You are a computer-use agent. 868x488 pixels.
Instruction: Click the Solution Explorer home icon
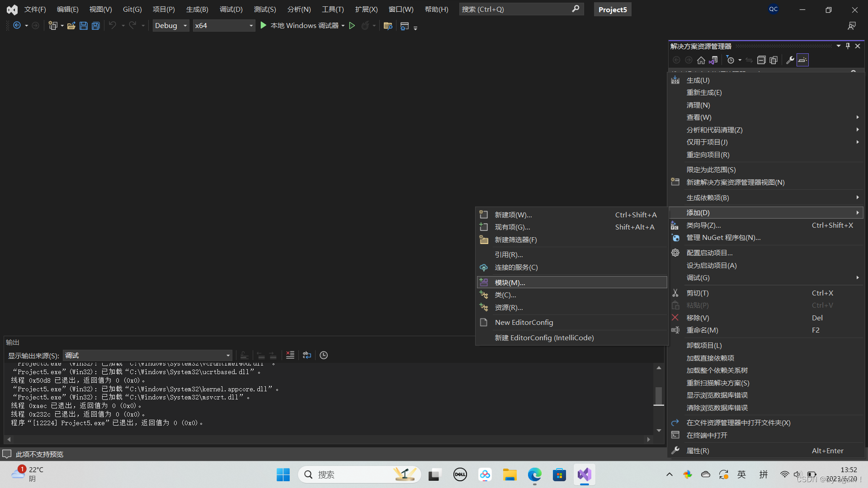click(x=701, y=60)
